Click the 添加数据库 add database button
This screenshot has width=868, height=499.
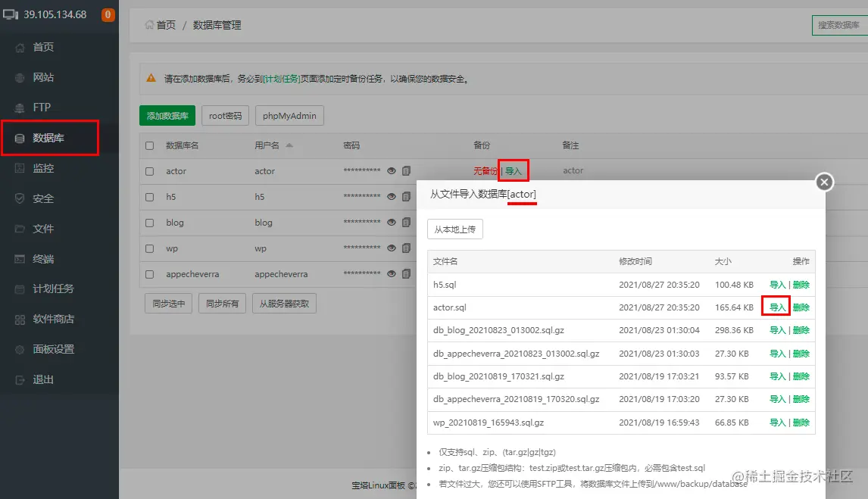coord(166,115)
